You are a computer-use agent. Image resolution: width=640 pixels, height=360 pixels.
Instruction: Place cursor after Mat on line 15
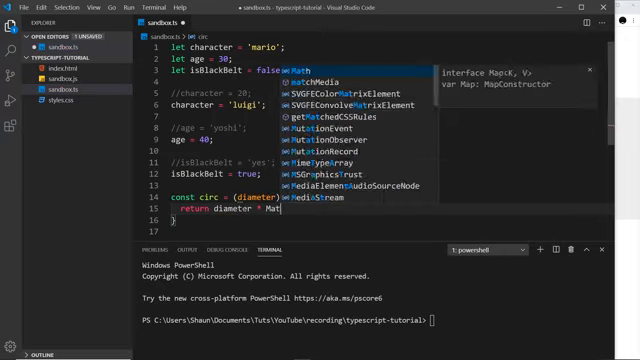click(281, 209)
